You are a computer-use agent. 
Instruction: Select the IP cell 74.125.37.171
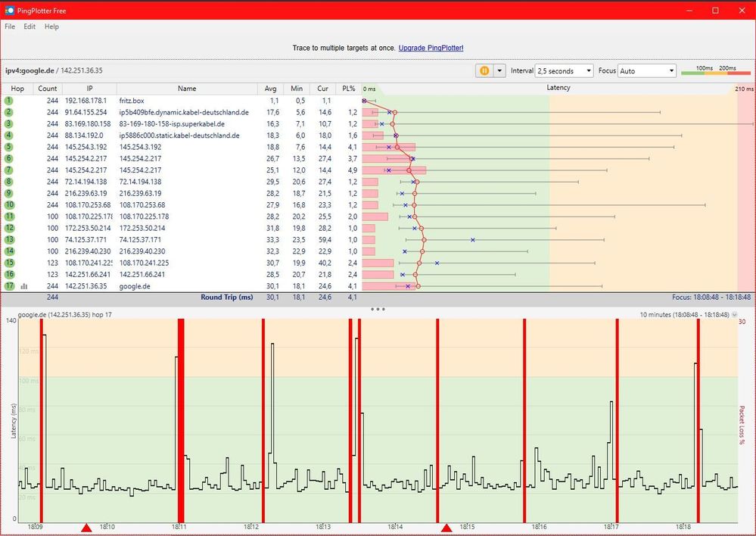86,240
